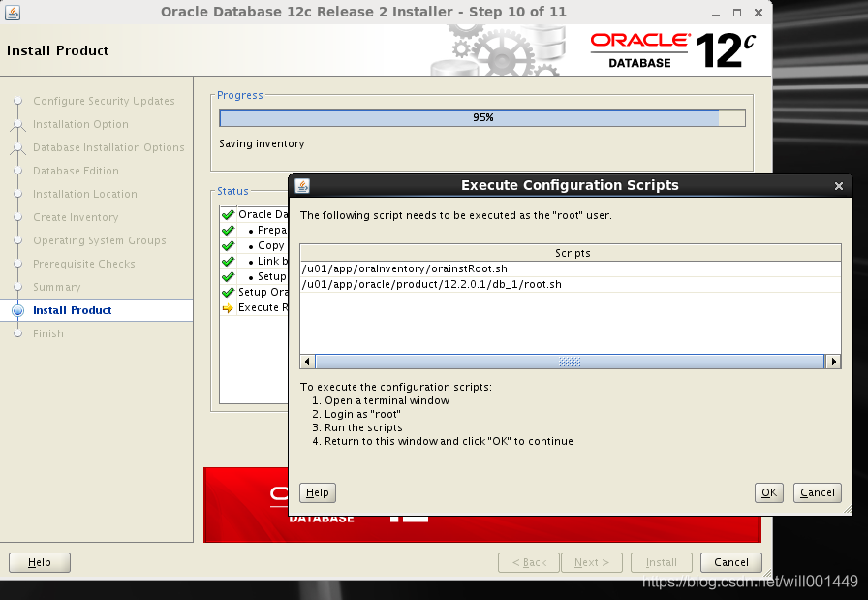Click Cancel in the configuration scripts dialog
The height and width of the screenshot is (600, 868).
(x=817, y=492)
